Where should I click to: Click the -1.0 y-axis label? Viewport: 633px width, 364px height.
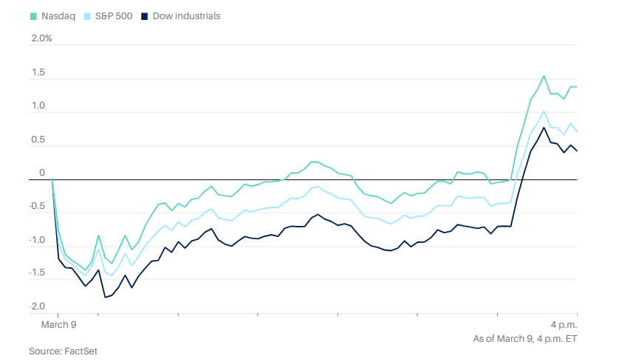point(37,240)
